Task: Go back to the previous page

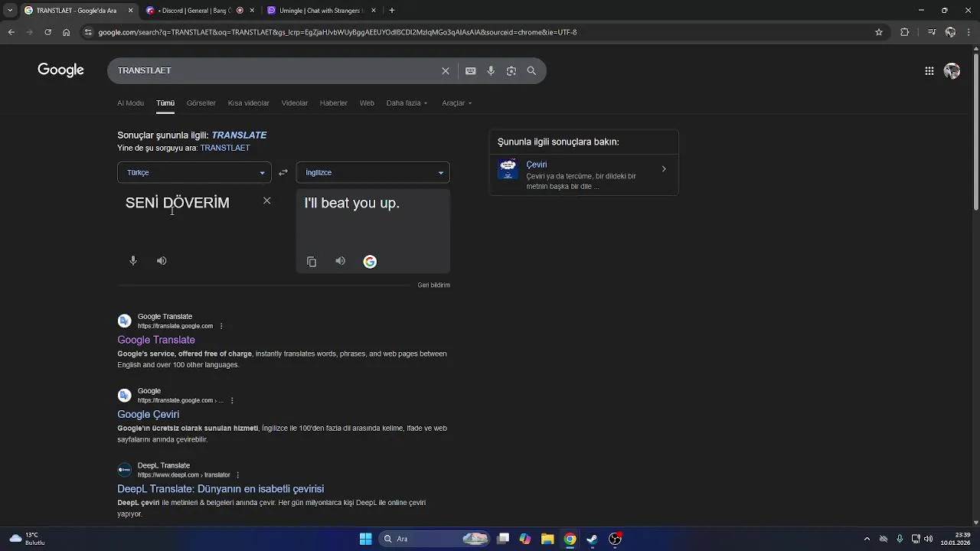Action: click(11, 32)
